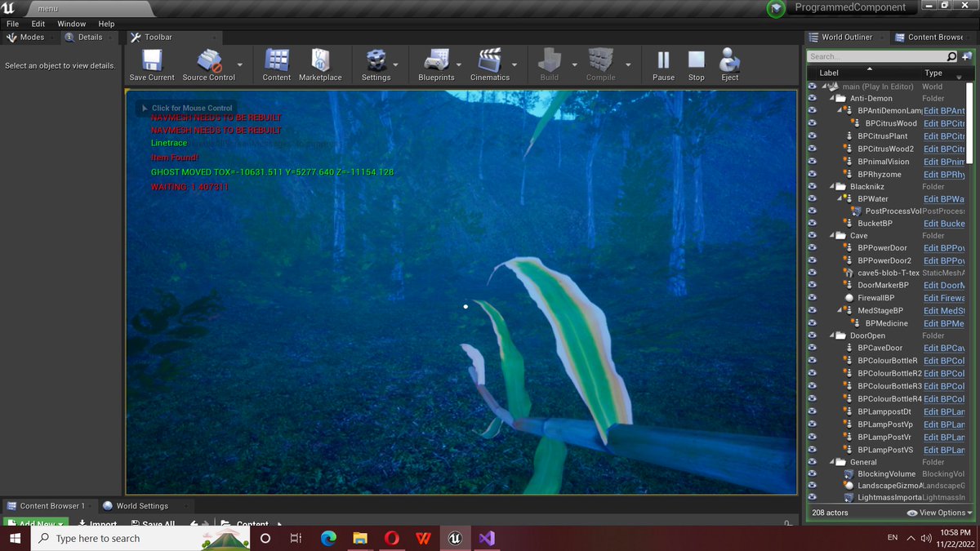
Task: Open the File menu
Action: point(12,24)
